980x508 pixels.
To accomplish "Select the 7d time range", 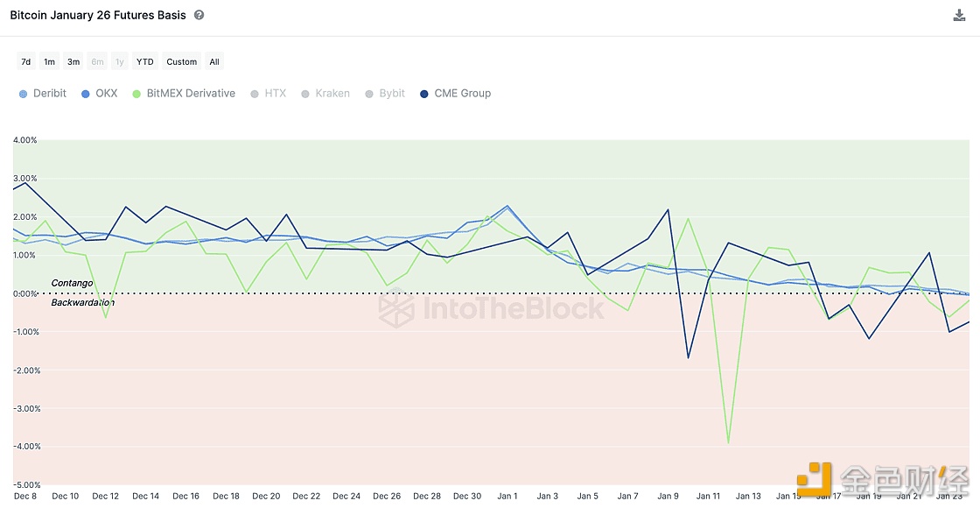I will (25, 61).
